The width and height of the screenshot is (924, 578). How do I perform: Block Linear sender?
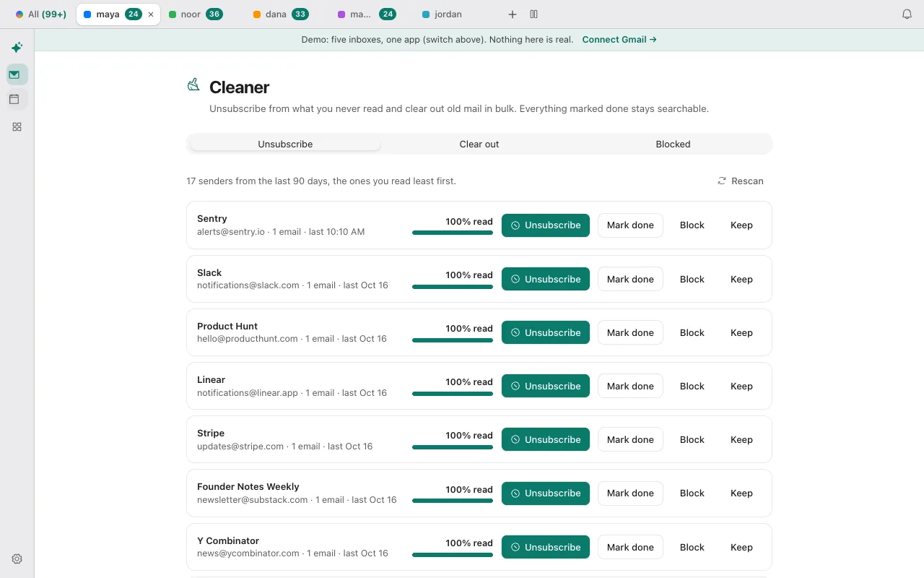pyautogui.click(x=692, y=386)
